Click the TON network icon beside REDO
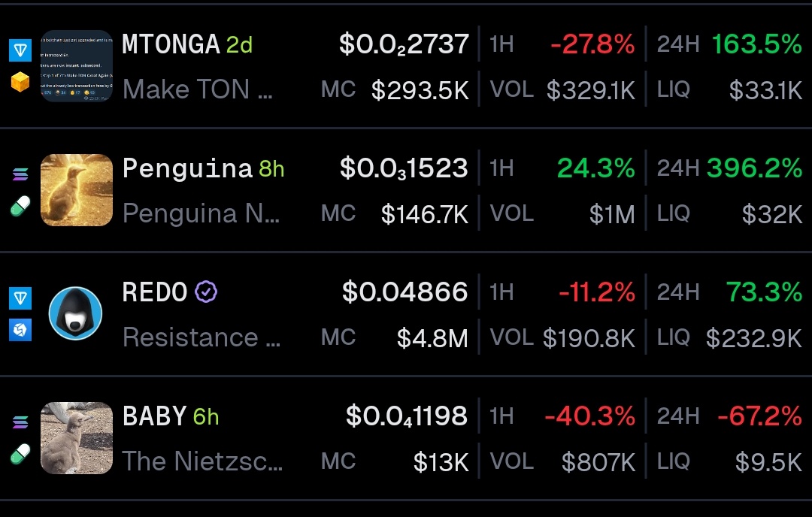The image size is (812, 517). pyautogui.click(x=20, y=298)
